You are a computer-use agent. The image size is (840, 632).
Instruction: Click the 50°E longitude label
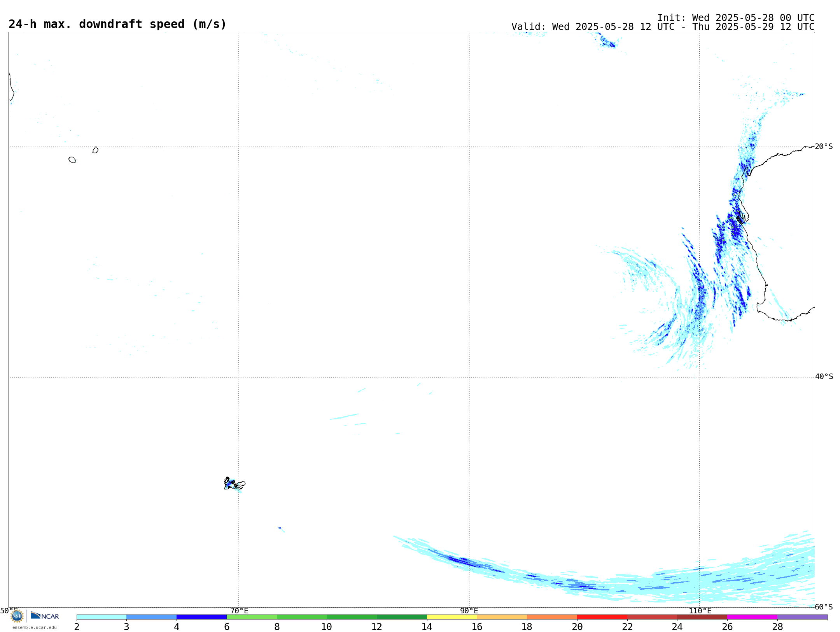(x=9, y=611)
